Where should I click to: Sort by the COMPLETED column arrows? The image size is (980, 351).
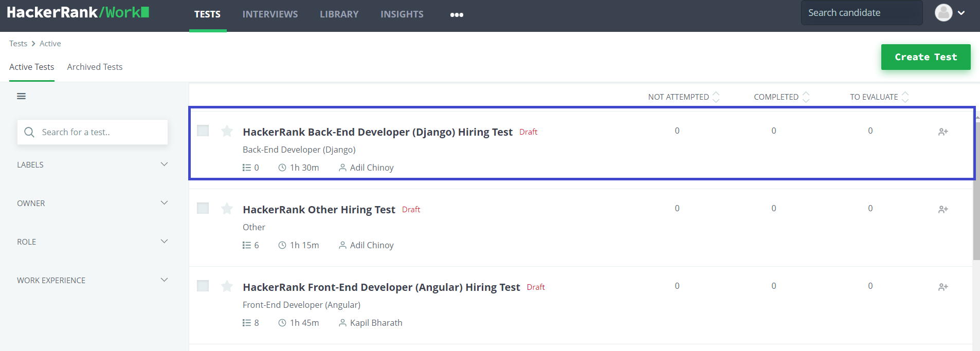click(x=806, y=97)
